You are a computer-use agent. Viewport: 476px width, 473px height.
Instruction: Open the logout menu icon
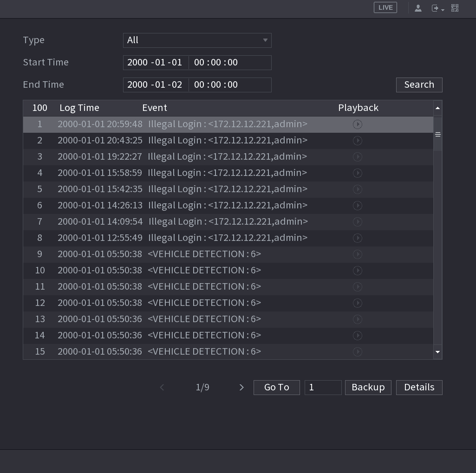(438, 8)
